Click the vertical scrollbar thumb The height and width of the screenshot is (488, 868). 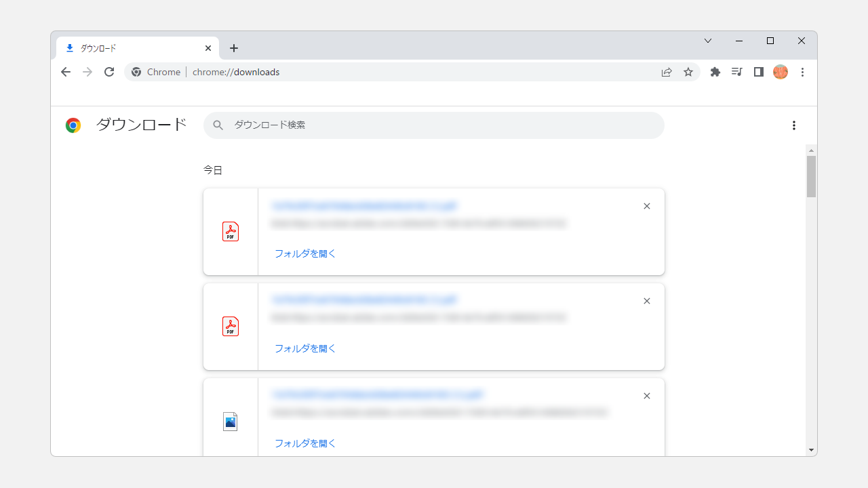click(x=811, y=176)
